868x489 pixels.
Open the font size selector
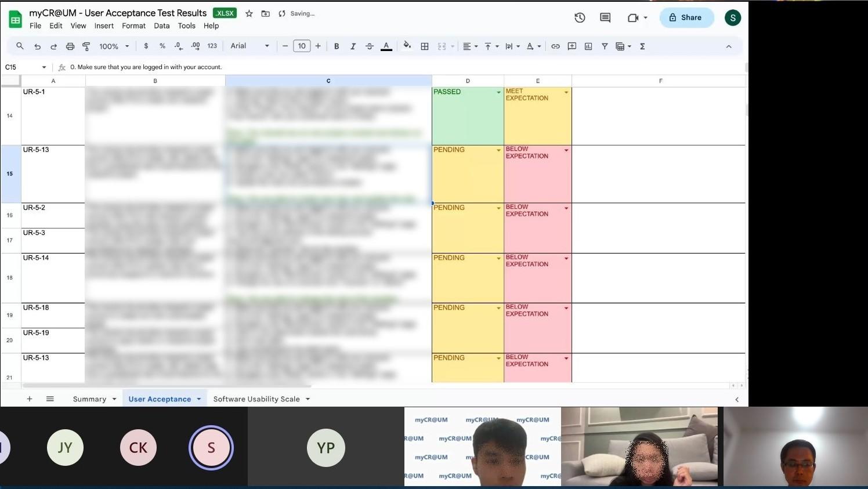click(302, 46)
